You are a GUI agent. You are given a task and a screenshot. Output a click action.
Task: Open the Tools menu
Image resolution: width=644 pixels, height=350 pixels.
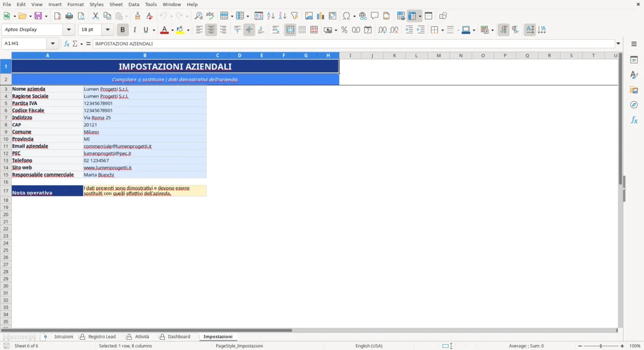tap(151, 4)
